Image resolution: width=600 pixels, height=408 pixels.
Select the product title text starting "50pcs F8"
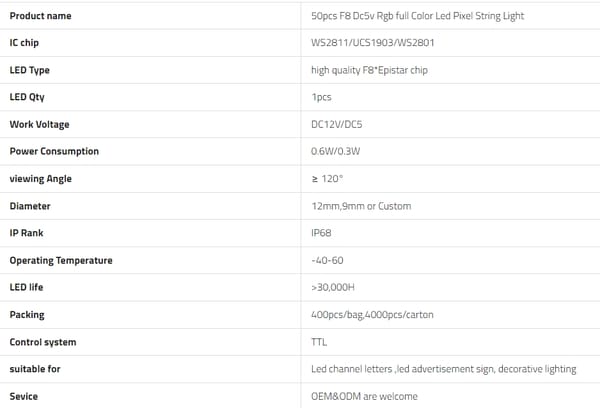[417, 16]
